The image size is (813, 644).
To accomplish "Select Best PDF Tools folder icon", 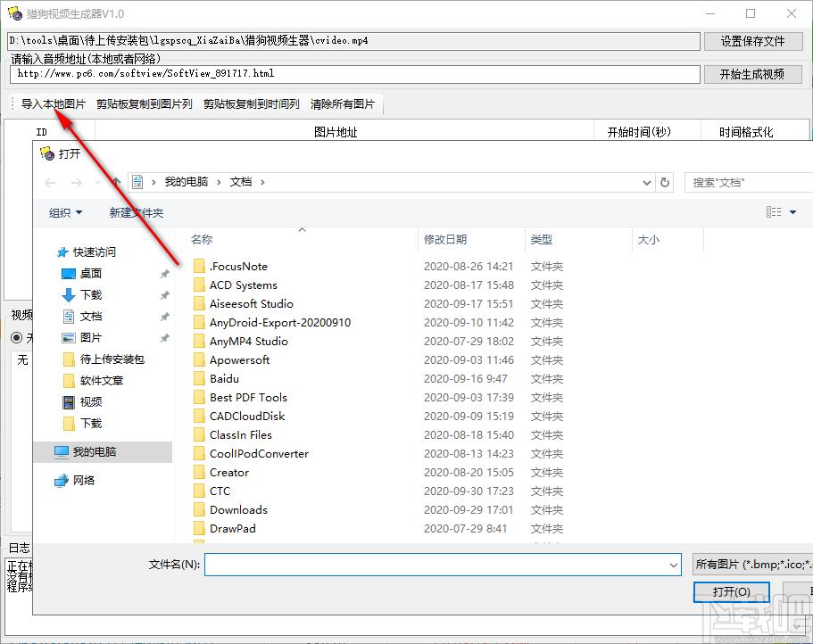I will [x=199, y=398].
